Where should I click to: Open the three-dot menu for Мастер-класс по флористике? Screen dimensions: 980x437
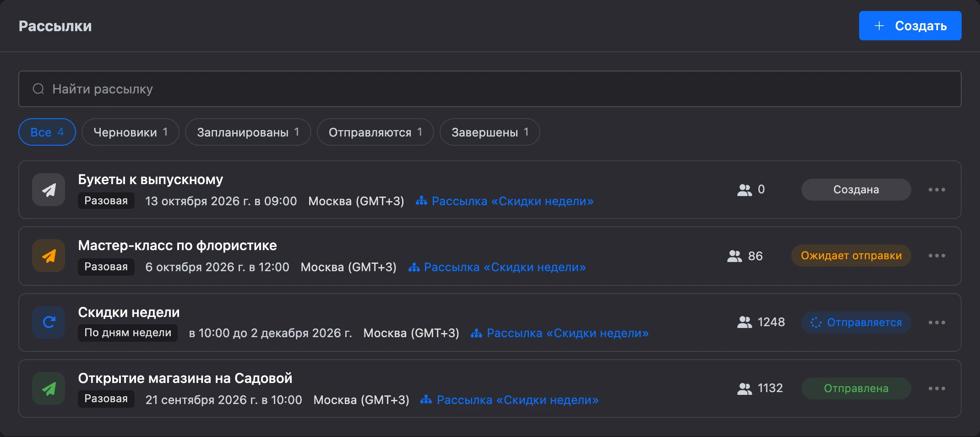(x=936, y=256)
